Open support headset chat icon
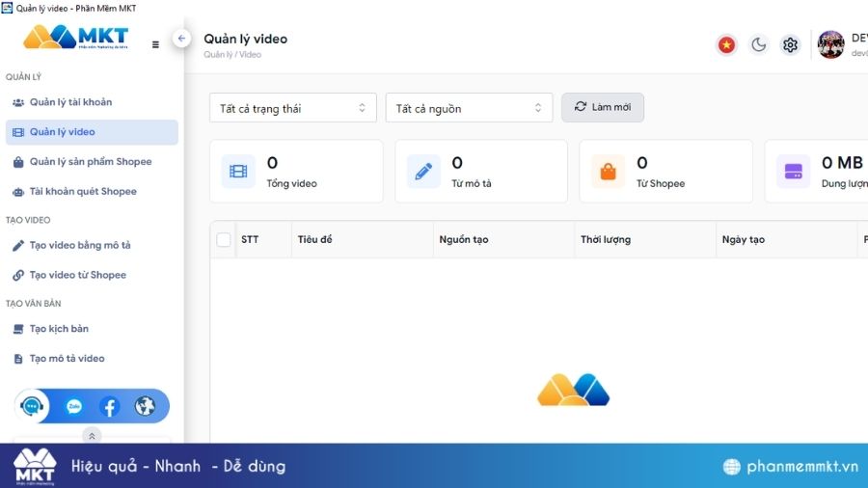The height and width of the screenshot is (488, 868). click(32, 407)
